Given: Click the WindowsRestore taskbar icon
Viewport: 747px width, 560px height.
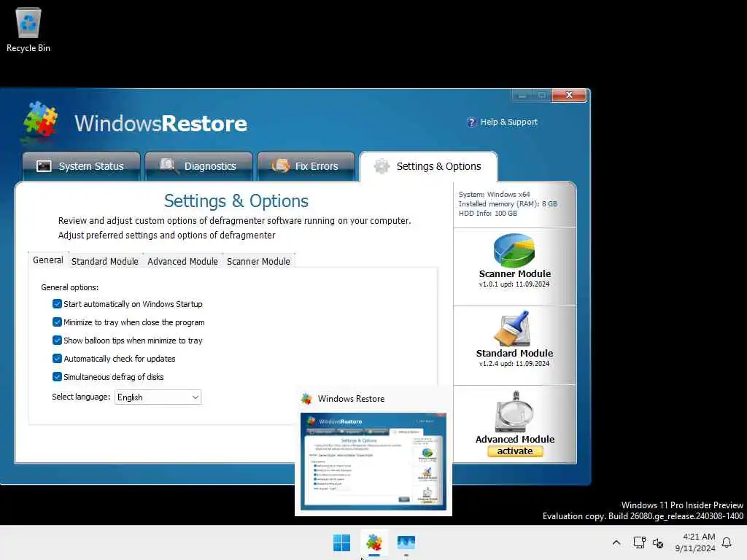Looking at the screenshot, I should click(x=374, y=542).
